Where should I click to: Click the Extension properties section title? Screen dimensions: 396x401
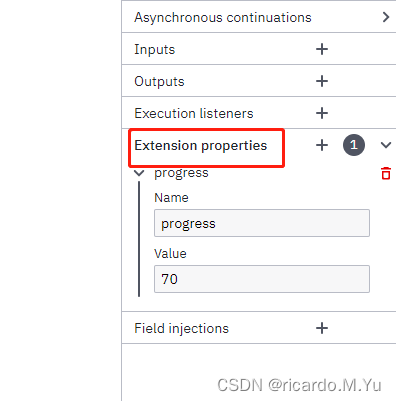coord(201,146)
